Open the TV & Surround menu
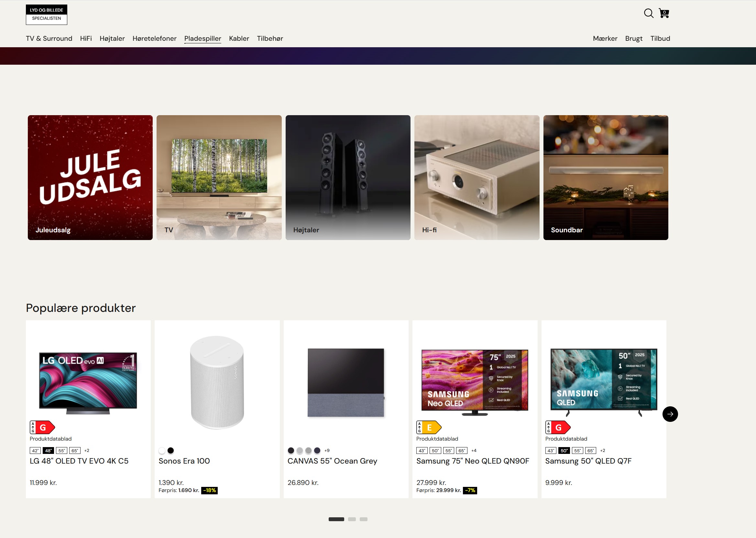This screenshot has width=756, height=538. tap(49, 38)
